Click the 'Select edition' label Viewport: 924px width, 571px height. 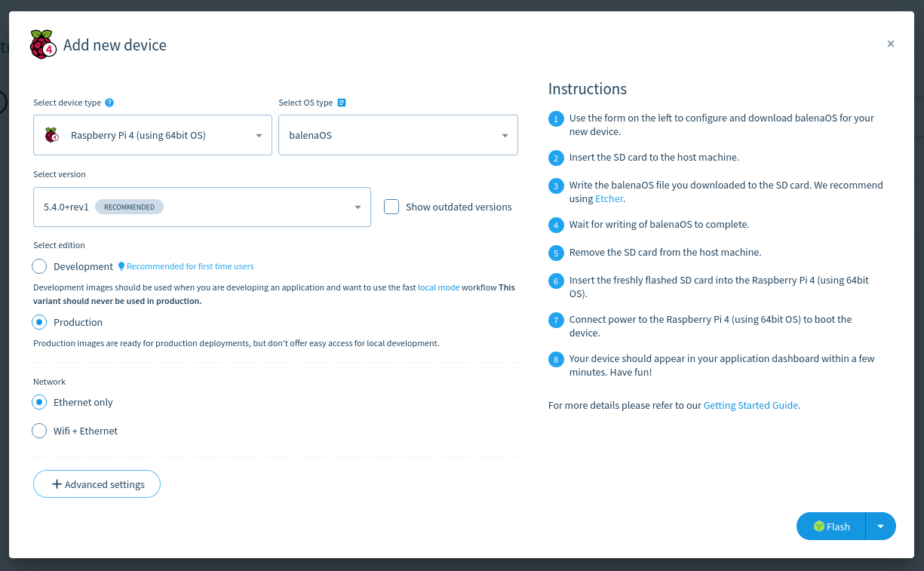[x=59, y=245]
